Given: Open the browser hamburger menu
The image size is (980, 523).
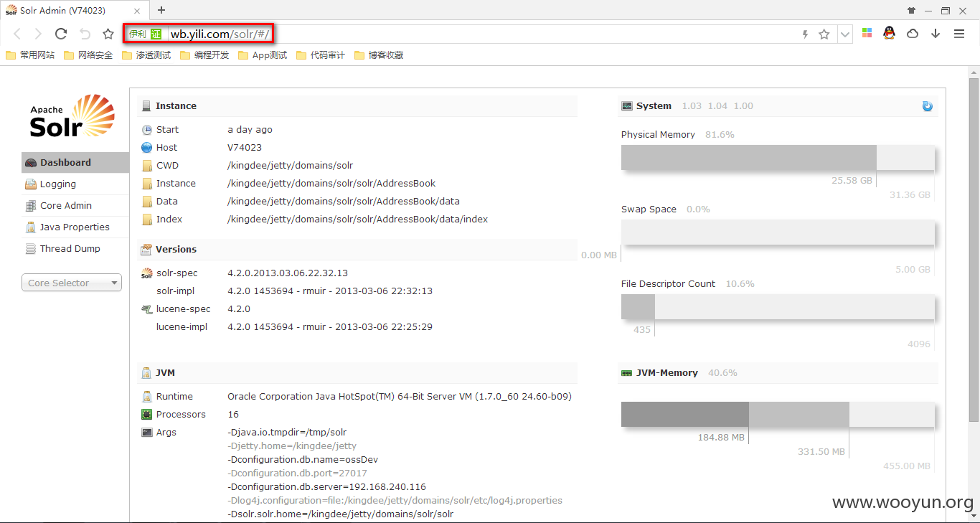Looking at the screenshot, I should pyautogui.click(x=959, y=34).
